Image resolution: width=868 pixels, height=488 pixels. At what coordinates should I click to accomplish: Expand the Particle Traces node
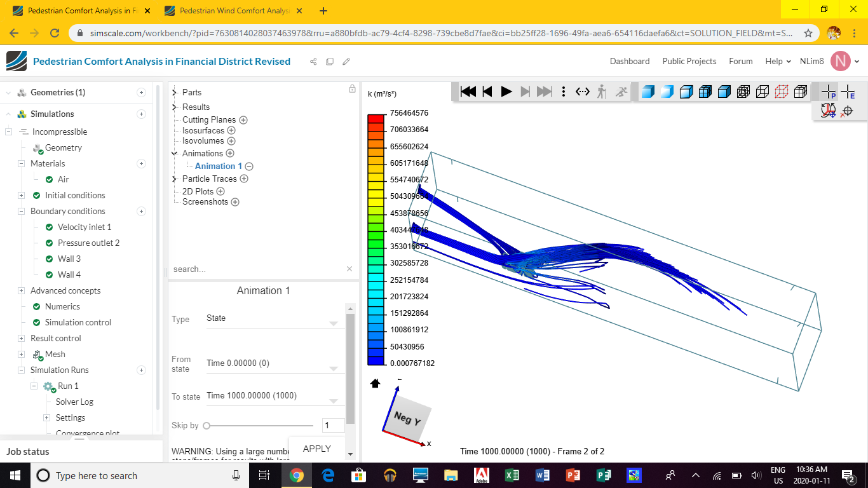click(x=174, y=179)
